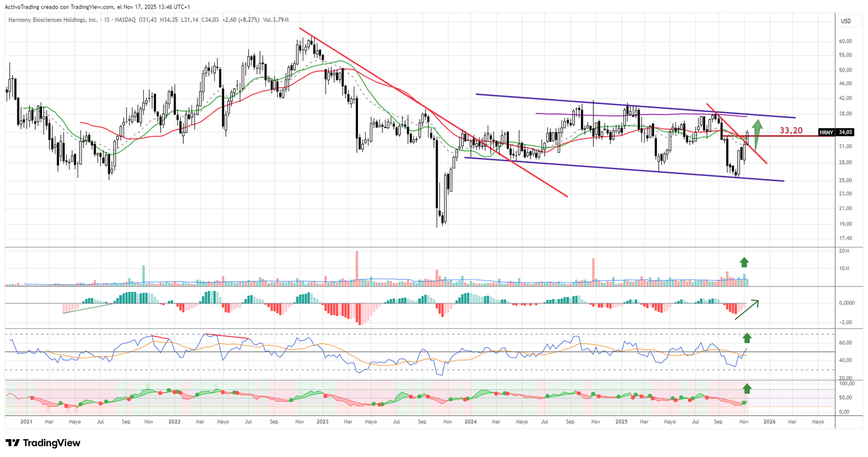
Task: Click the Harmony Biosciences Holdings symbol title
Action: coord(53,20)
